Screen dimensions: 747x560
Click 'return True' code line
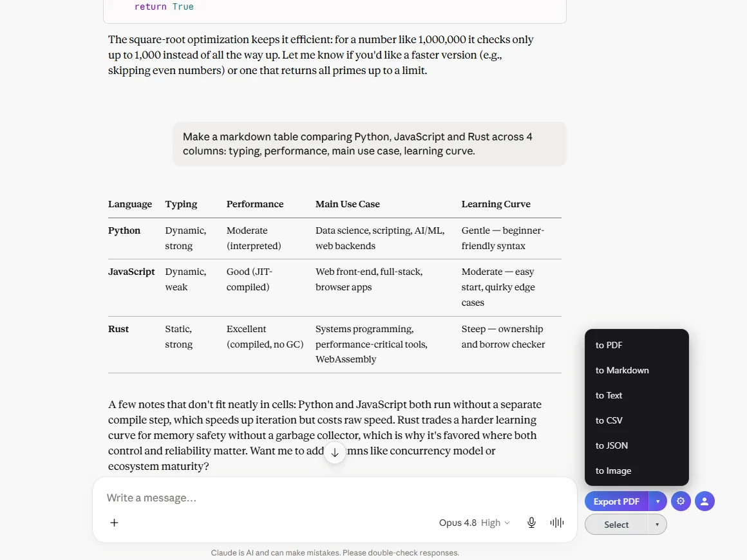coord(164,6)
